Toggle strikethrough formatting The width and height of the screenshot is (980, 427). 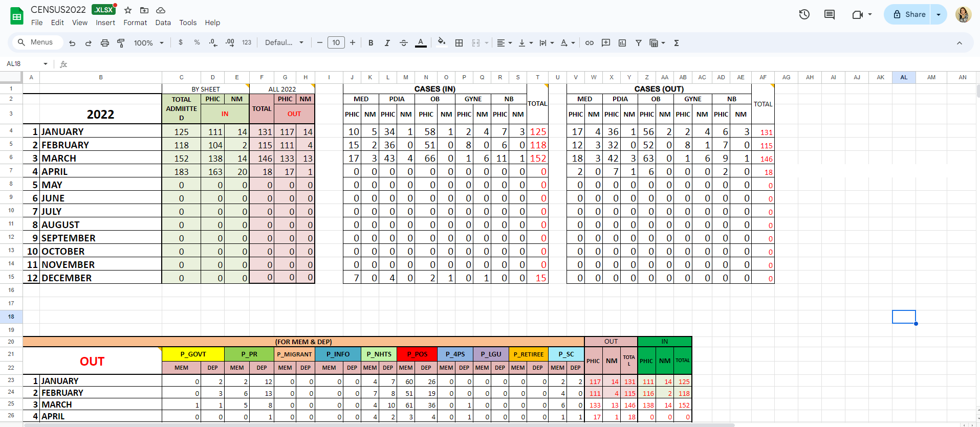[x=404, y=43]
